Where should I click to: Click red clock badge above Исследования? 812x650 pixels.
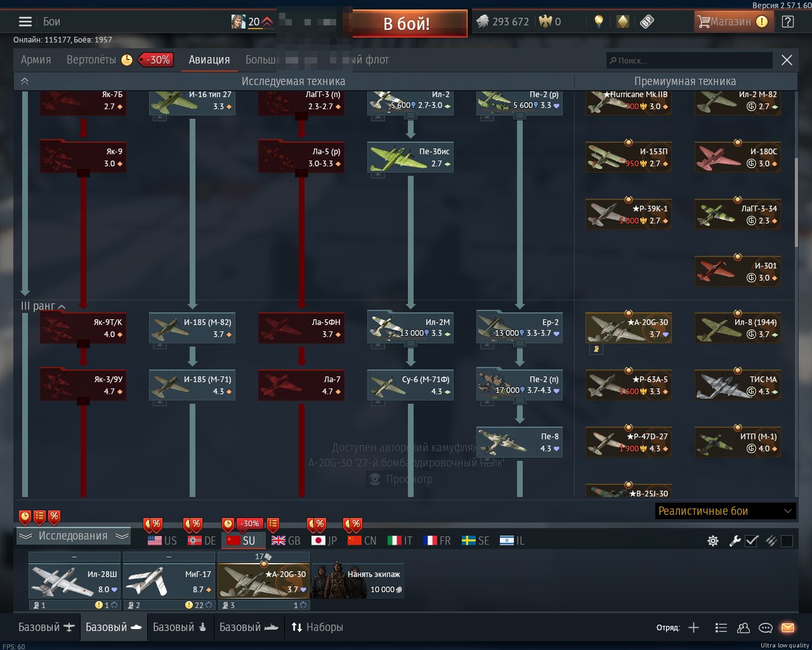25,517
